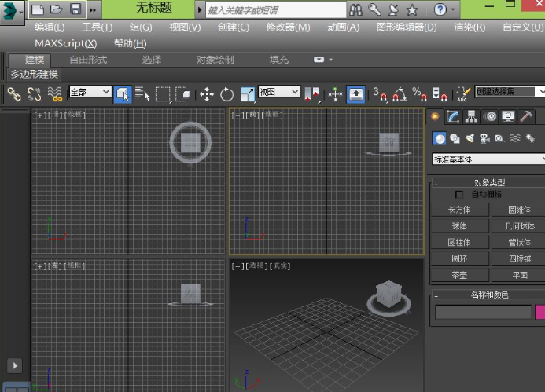Open the 创建(C) menu

coord(234,27)
